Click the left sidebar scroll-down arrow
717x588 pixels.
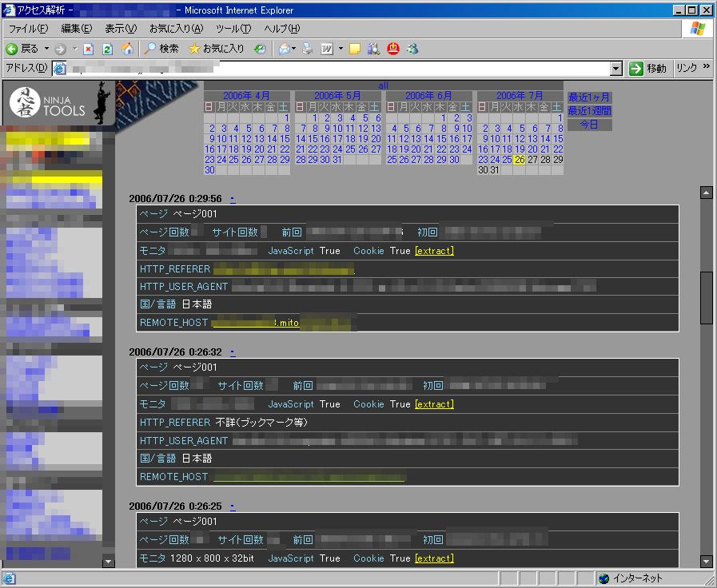(109, 562)
